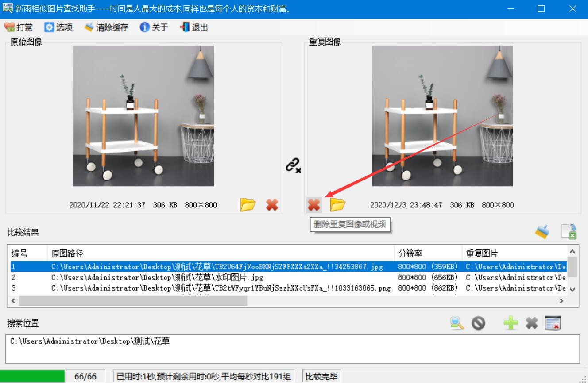Click the 退出 exit button
Image resolution: width=588 pixels, height=383 pixels.
[x=193, y=27]
